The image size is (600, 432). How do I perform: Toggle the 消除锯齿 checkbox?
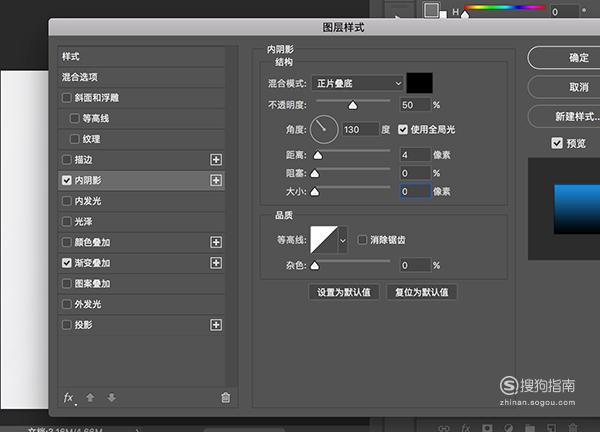pyautogui.click(x=362, y=240)
